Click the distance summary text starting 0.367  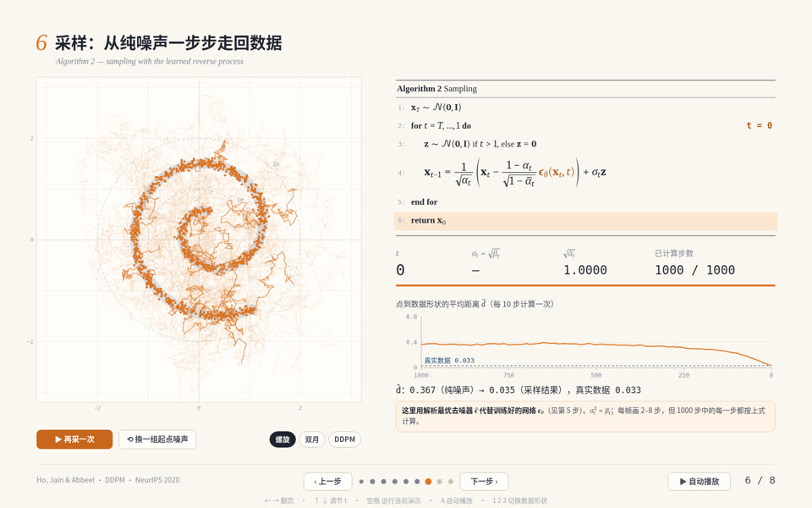[518, 389]
